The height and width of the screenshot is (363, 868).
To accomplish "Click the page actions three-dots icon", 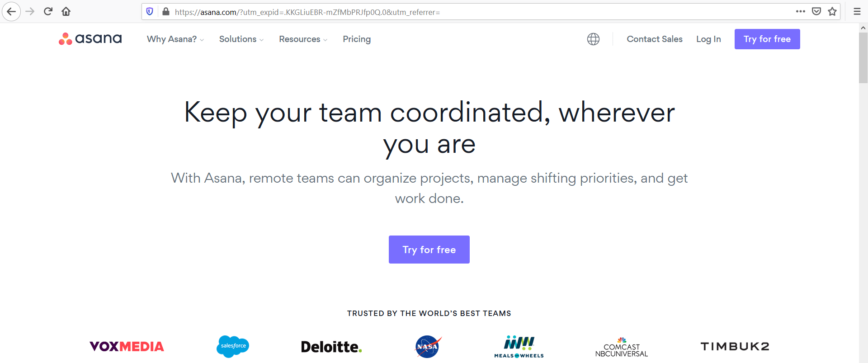I will pyautogui.click(x=801, y=12).
